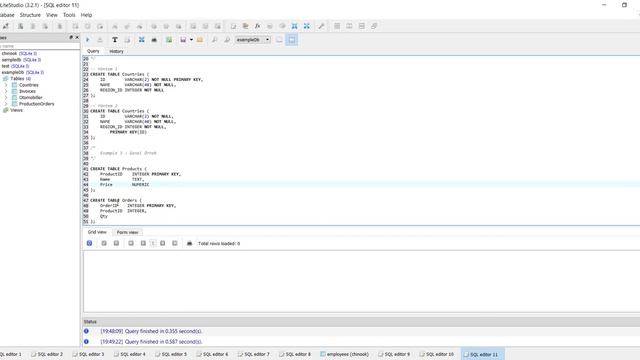Show results in separate tab
This screenshot has height=360, width=640.
click(279, 40)
